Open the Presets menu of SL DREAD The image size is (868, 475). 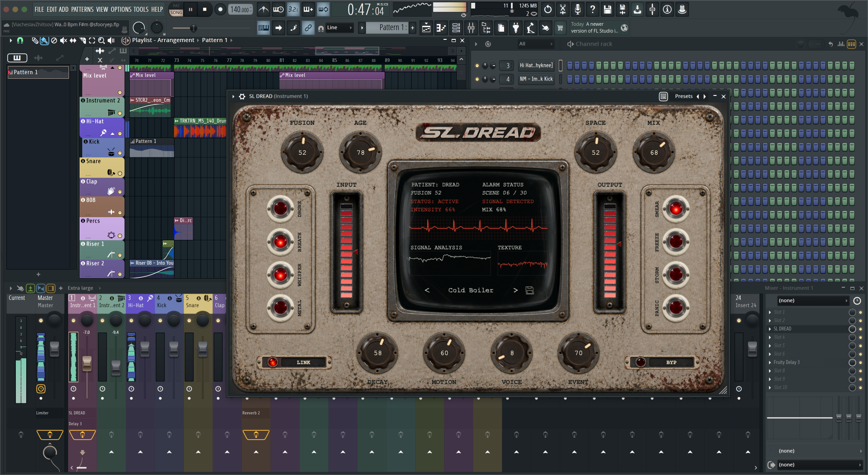pyautogui.click(x=684, y=96)
